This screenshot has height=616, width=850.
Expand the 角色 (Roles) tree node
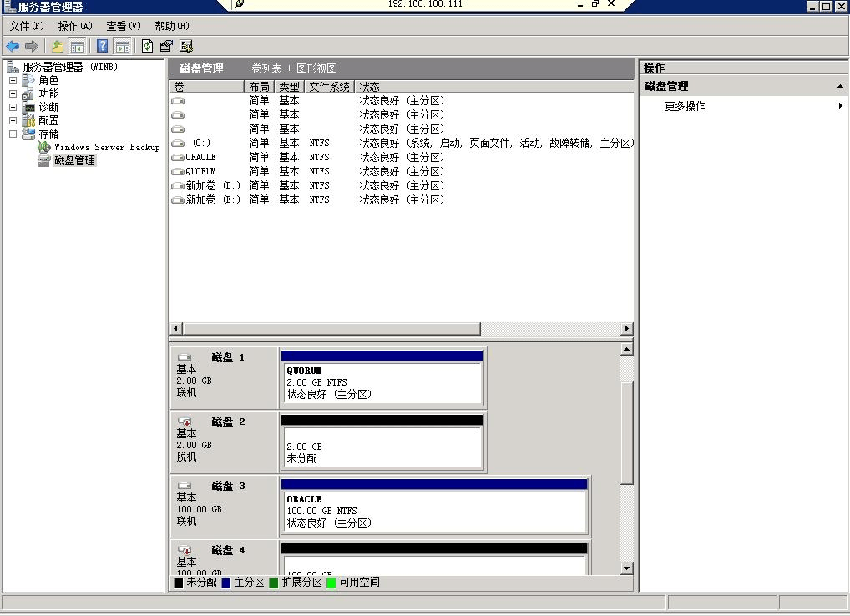(13, 81)
